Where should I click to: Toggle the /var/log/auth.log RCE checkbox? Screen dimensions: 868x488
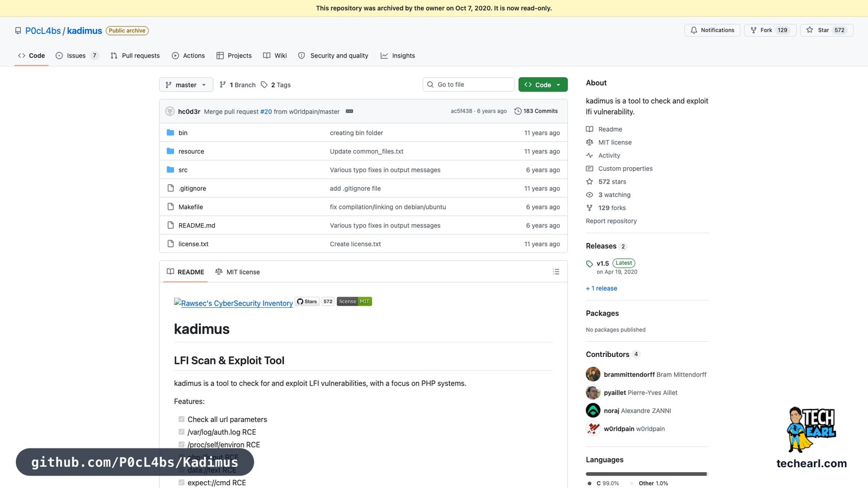(181, 432)
